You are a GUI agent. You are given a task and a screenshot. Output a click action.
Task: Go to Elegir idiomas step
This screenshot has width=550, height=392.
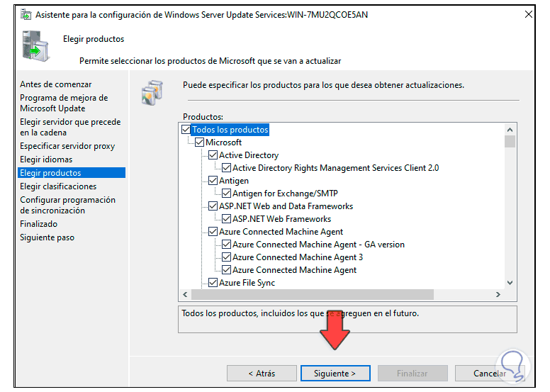(x=46, y=159)
